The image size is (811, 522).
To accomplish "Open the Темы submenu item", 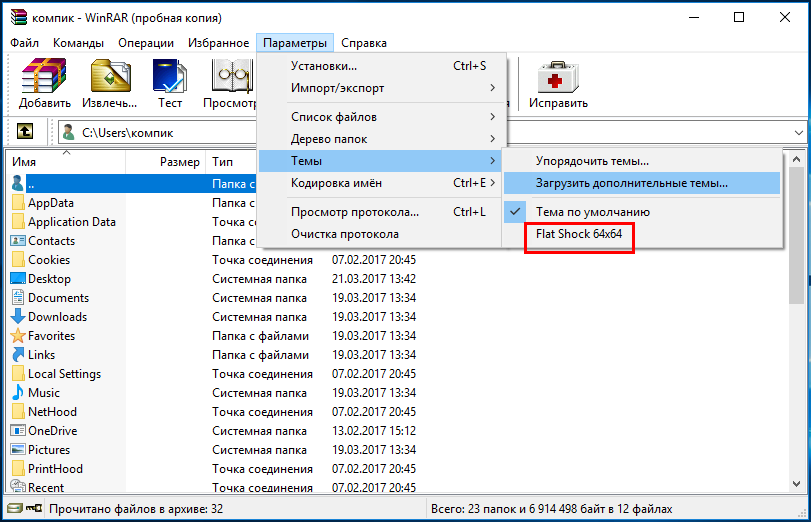I will (380, 161).
